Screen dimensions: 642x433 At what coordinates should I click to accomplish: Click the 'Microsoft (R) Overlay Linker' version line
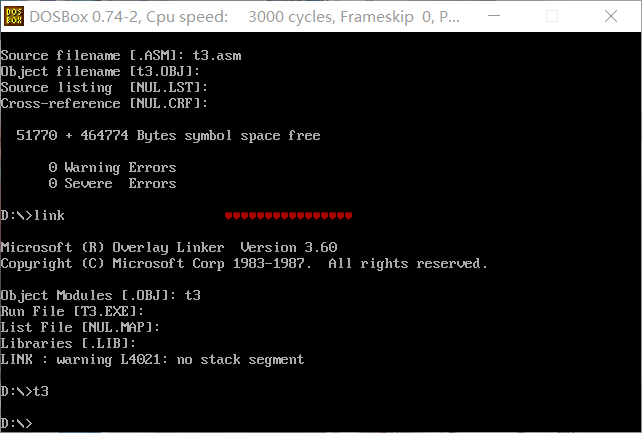169,247
